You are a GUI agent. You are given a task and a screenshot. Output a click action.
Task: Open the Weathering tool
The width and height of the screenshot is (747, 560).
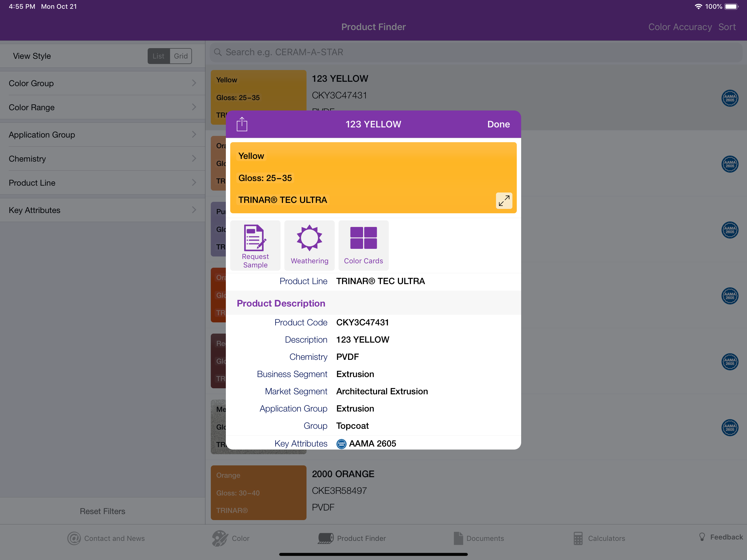(309, 246)
